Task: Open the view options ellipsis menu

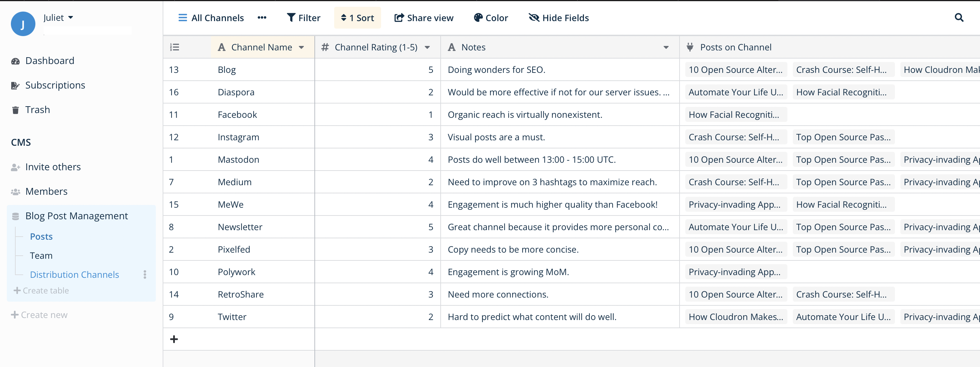Action: 262,17
